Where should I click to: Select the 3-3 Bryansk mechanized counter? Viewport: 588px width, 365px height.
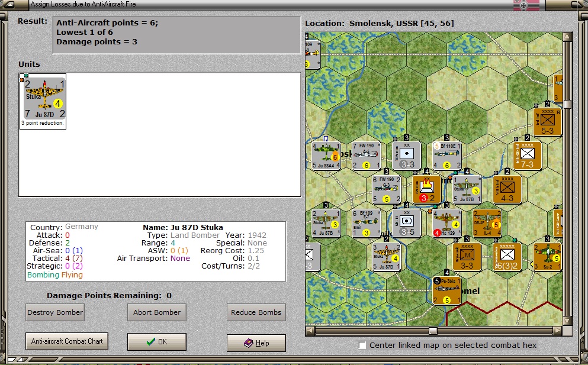pos(467,257)
